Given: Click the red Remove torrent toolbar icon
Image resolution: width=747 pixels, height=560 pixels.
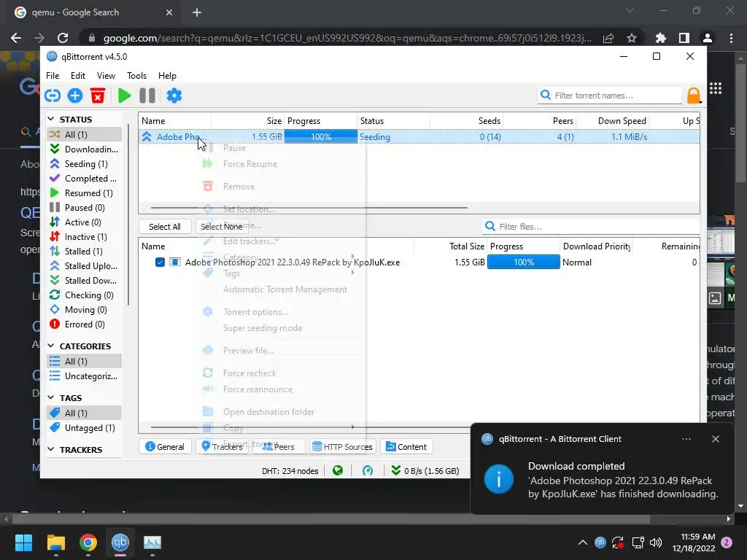Looking at the screenshot, I should pyautogui.click(x=98, y=96).
